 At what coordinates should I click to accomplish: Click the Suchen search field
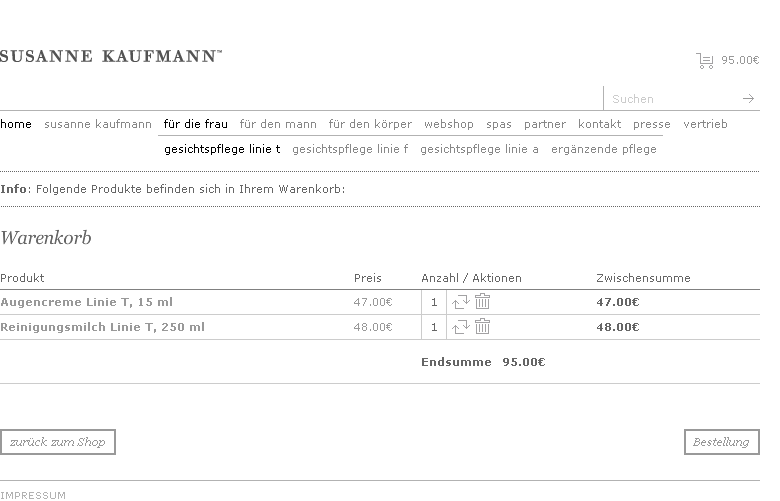pyautogui.click(x=673, y=99)
